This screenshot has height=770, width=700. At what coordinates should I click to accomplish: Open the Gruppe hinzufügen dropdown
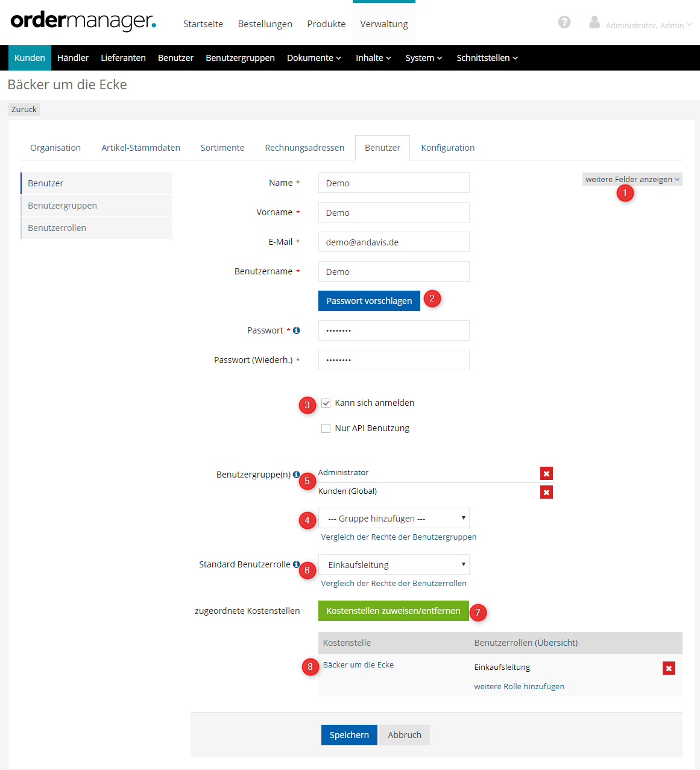pos(394,519)
